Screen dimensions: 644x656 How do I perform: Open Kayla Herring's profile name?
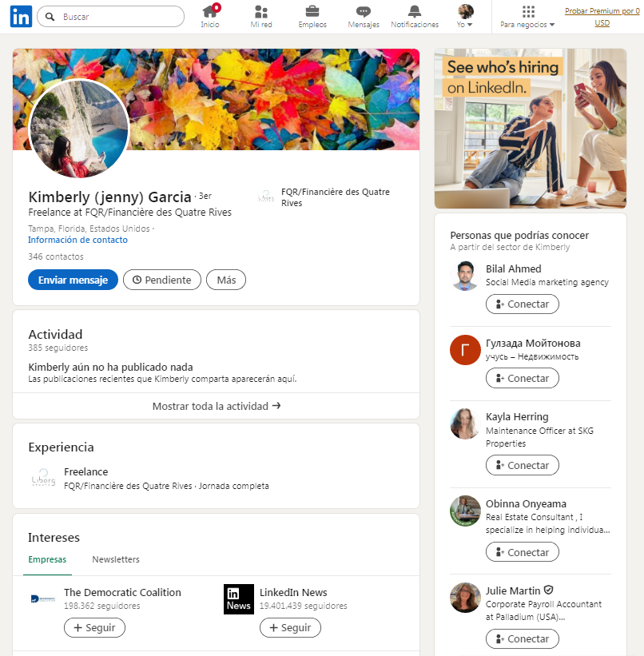(517, 417)
